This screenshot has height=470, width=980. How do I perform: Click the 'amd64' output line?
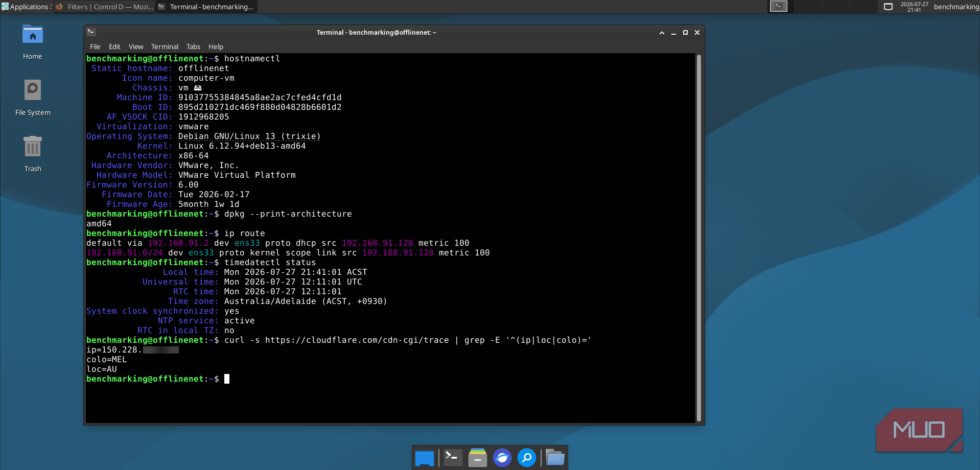pos(99,224)
